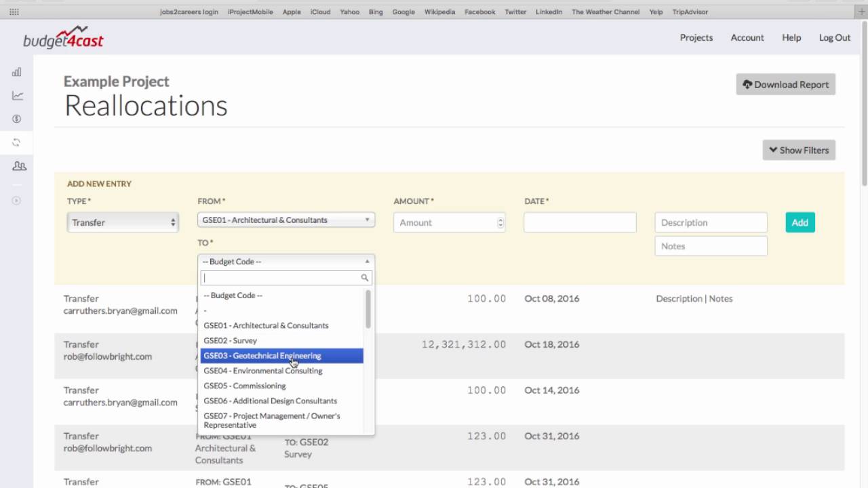Viewport: 868px width, 488px height.
Task: Expand the Show Filters panel
Action: point(799,150)
